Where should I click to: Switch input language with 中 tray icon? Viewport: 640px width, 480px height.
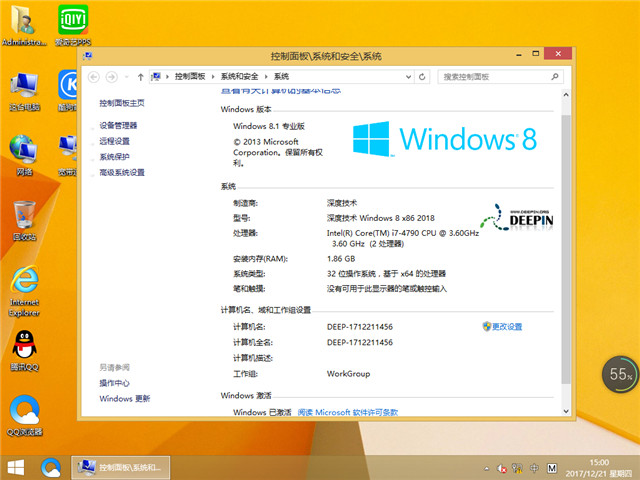point(534,468)
